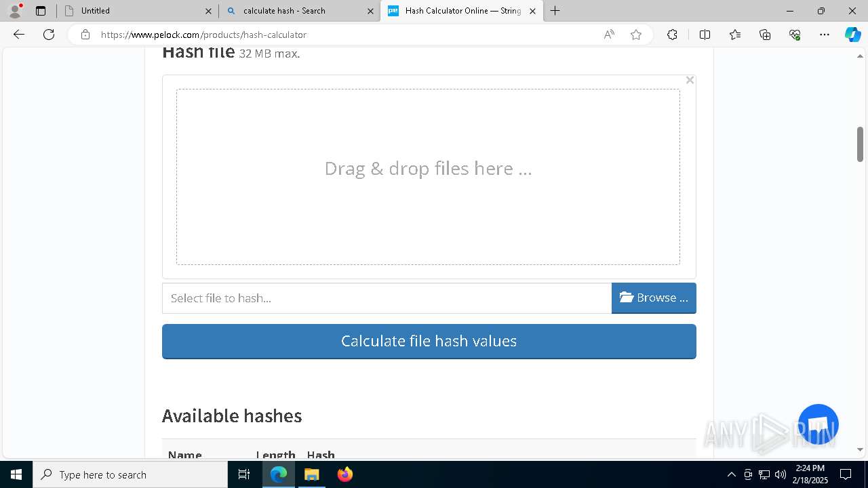This screenshot has height=488, width=868.
Task: Close the Untitled tab
Action: tap(208, 11)
